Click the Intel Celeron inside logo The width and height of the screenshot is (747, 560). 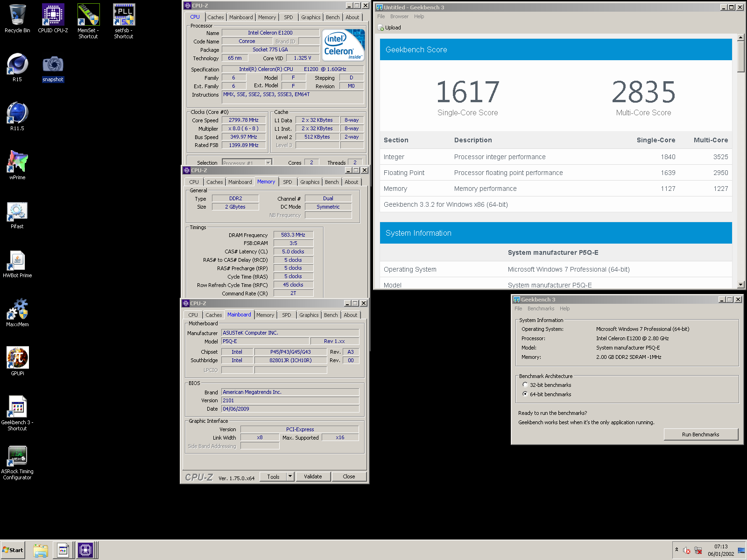click(x=344, y=45)
